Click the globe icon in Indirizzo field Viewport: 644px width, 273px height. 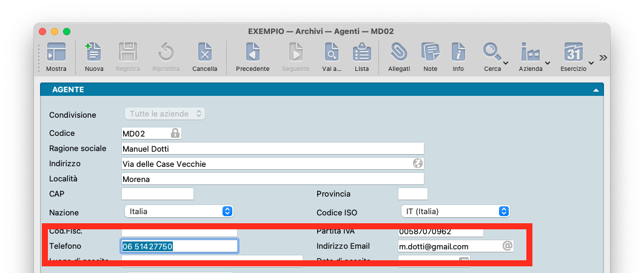click(x=417, y=163)
